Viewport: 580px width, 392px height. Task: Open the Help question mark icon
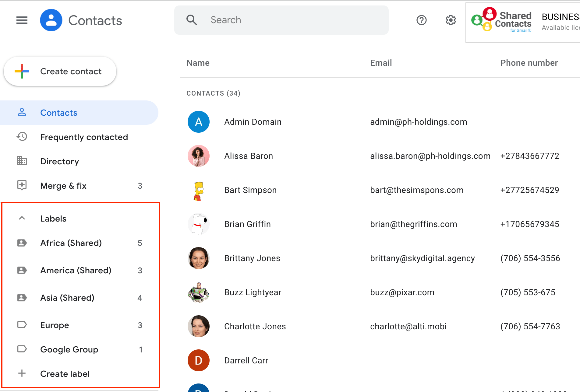[422, 20]
